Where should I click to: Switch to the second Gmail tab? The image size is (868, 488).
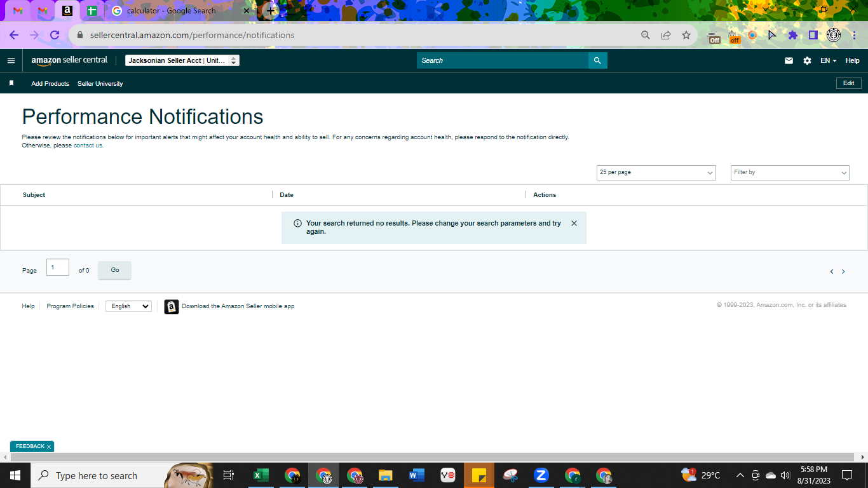[x=42, y=11]
